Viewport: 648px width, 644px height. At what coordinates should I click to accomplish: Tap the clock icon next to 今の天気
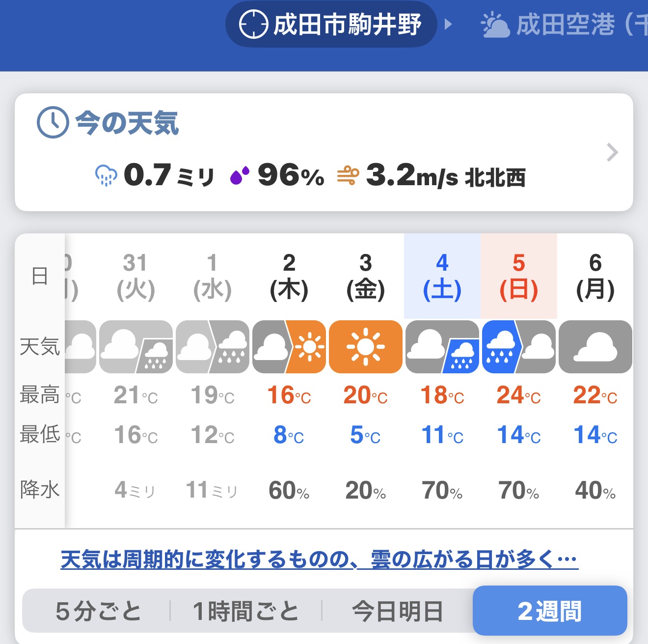(x=53, y=122)
